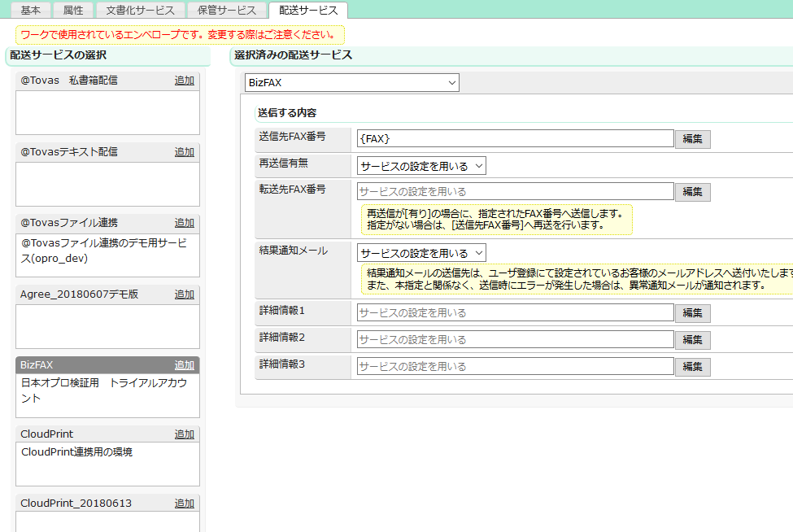Screen dimensions: 793x532
Task: Open the 属性 tab
Action: [x=73, y=10]
